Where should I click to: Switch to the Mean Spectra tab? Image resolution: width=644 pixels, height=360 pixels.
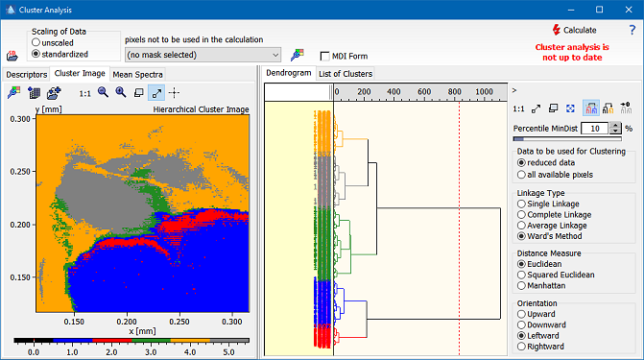point(137,74)
